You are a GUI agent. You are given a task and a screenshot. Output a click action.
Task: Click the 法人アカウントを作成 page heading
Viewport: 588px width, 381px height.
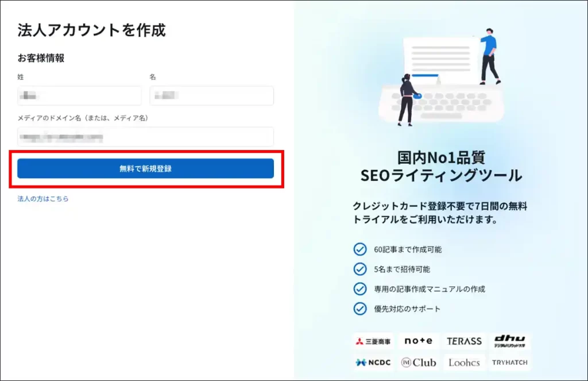[92, 30]
